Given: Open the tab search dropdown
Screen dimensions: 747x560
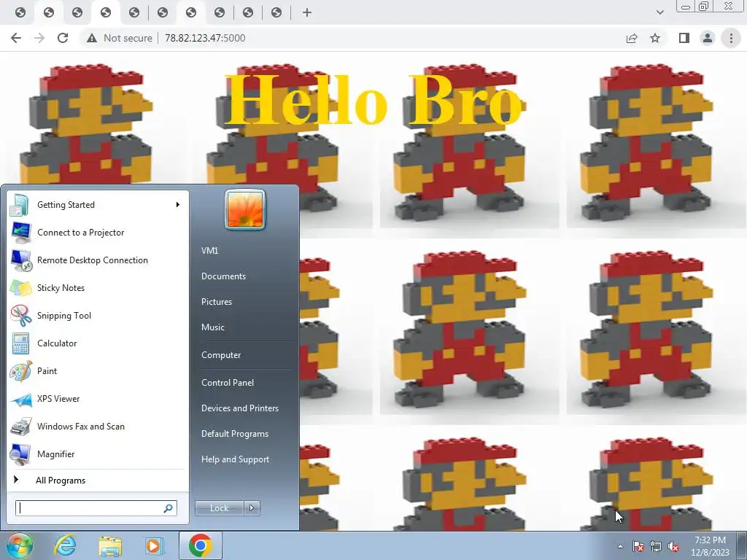Looking at the screenshot, I should (659, 12).
